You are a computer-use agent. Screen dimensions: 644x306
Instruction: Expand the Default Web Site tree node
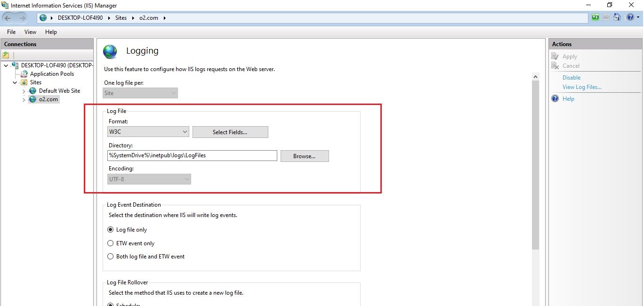(x=23, y=91)
